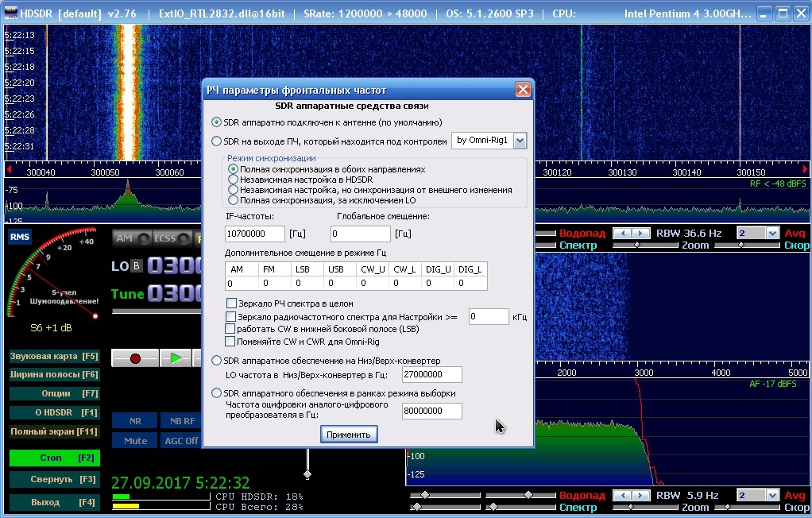Screen dimensions: 812x518
Task: Click the LSB column header in offset table
Action: 306,269
